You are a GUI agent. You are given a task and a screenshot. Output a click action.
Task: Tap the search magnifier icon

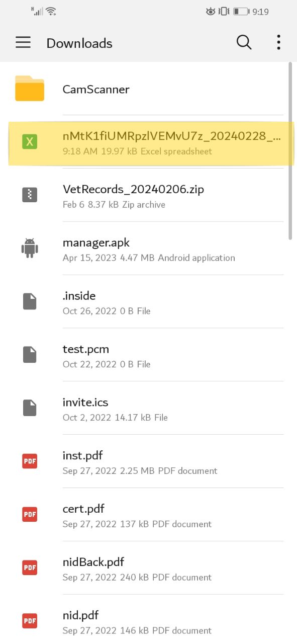244,43
